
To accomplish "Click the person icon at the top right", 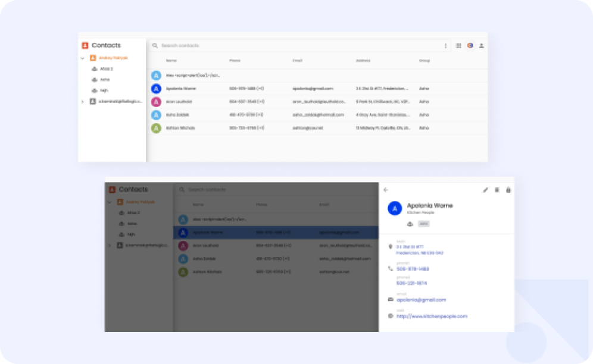I will pos(481,45).
